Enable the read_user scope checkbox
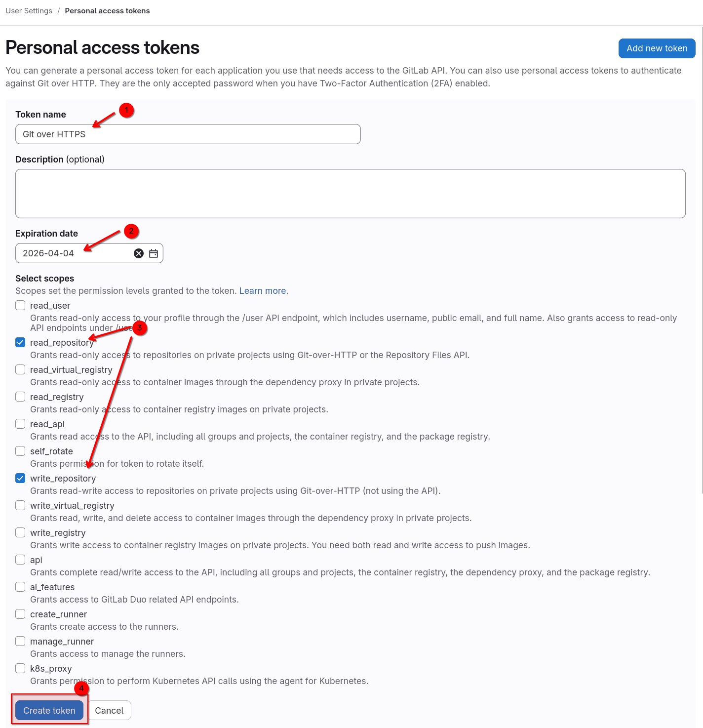 [x=20, y=305]
